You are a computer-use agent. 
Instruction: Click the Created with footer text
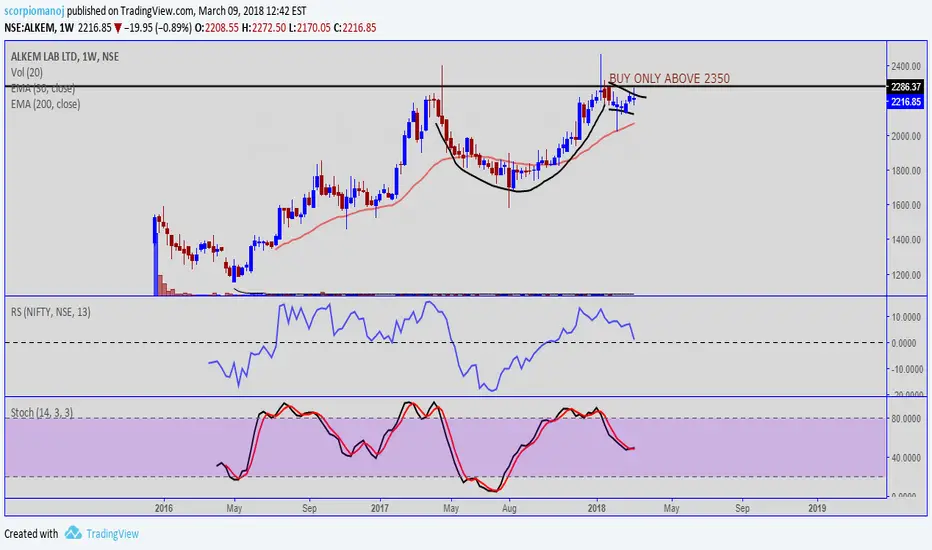(x=32, y=534)
